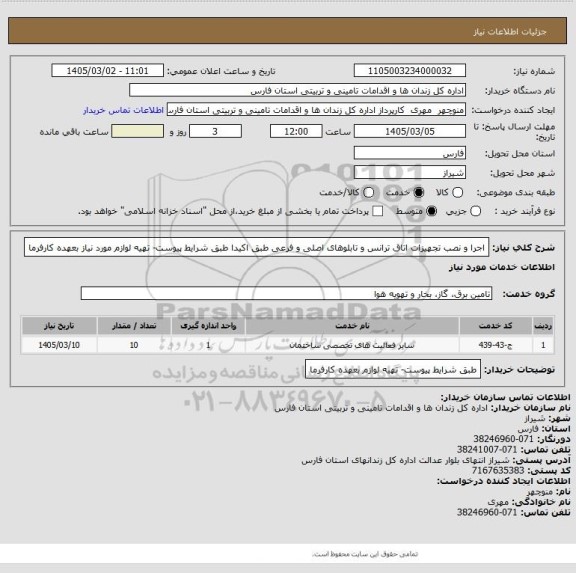The width and height of the screenshot is (576, 573).
Task: Click need date cell 1405/03/10
Action: click(59, 345)
